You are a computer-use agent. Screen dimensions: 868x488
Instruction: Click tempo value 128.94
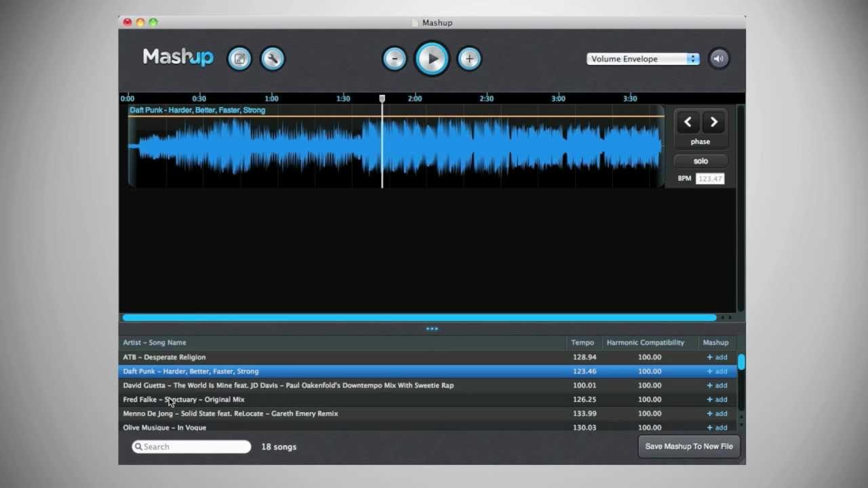coord(584,357)
